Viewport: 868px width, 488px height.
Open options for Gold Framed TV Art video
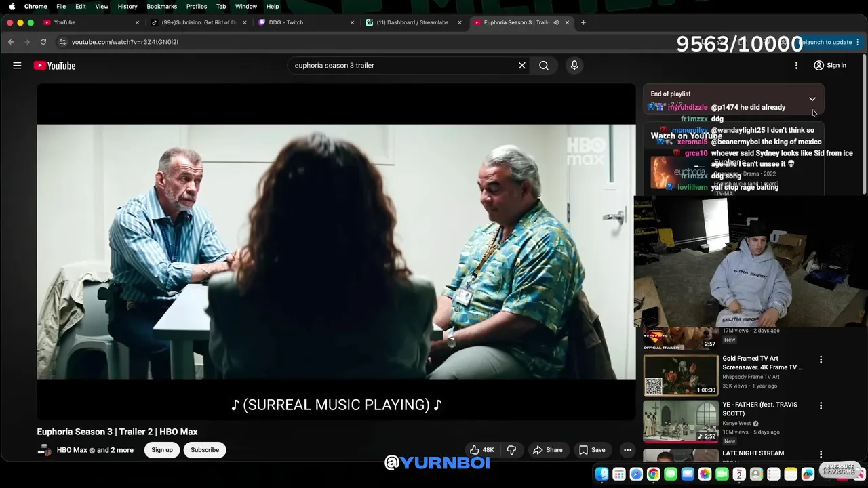[821, 359]
